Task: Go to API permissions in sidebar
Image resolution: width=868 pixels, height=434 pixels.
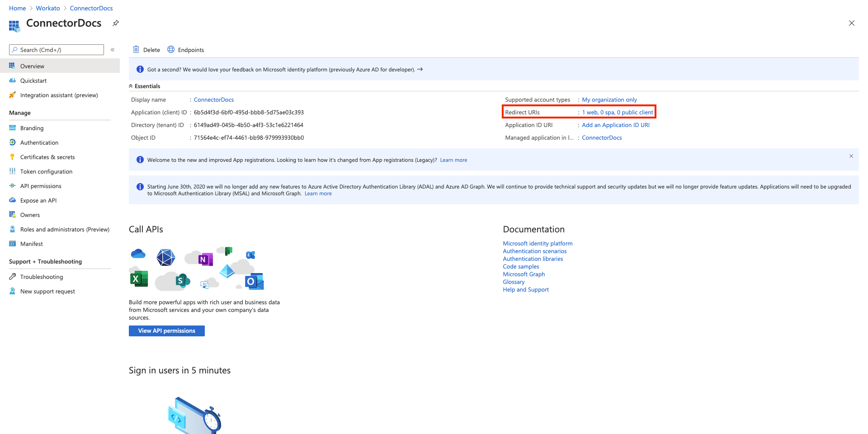Action: coord(41,186)
